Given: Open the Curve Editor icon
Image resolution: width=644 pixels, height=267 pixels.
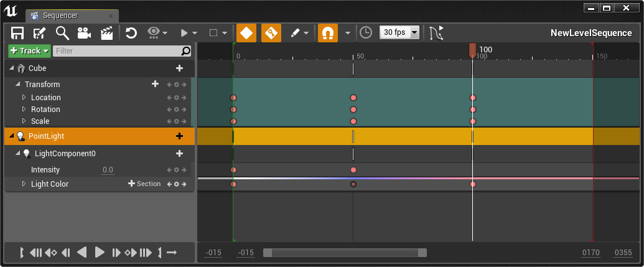Looking at the screenshot, I should click(437, 33).
